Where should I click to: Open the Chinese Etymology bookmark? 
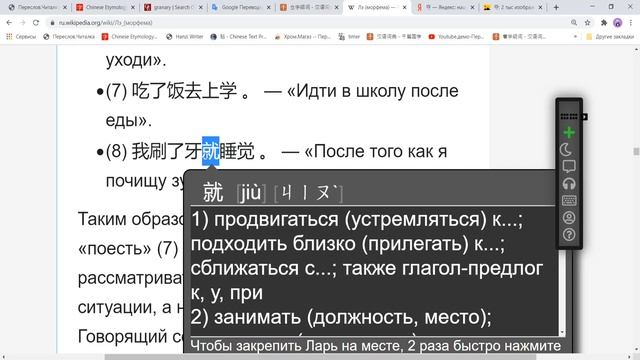(x=130, y=36)
